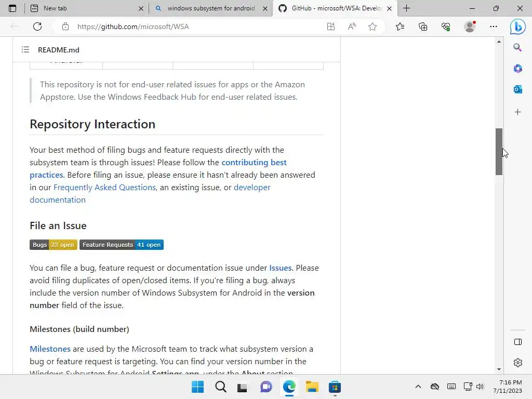Click the OneDrive cloud tray icon

(x=435, y=387)
